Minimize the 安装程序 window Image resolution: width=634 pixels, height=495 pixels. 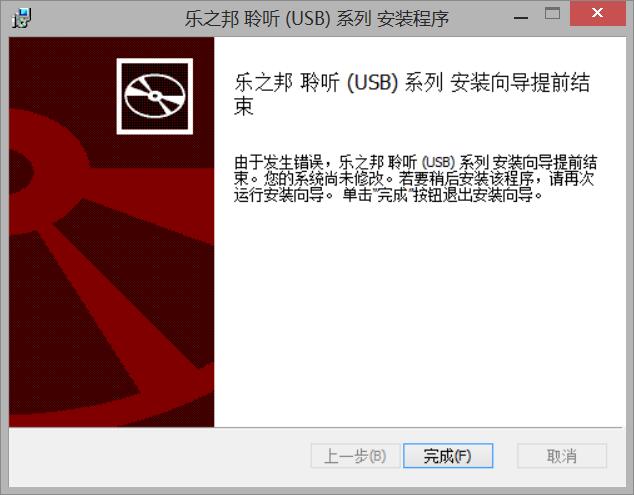521,18
